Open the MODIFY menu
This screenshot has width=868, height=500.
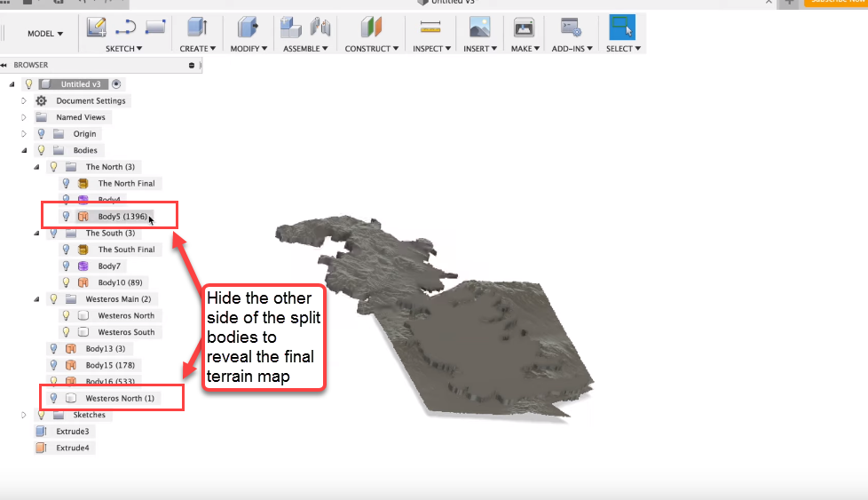[x=249, y=49]
